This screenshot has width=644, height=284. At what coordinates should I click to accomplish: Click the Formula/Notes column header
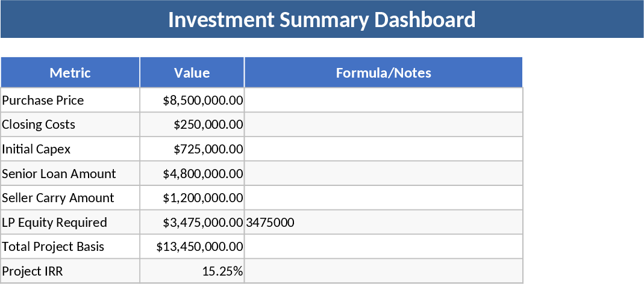click(x=384, y=73)
